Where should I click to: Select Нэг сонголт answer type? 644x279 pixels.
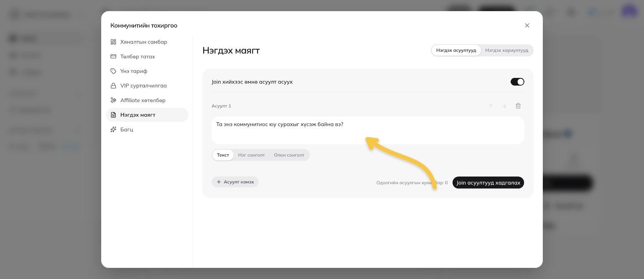tap(251, 155)
